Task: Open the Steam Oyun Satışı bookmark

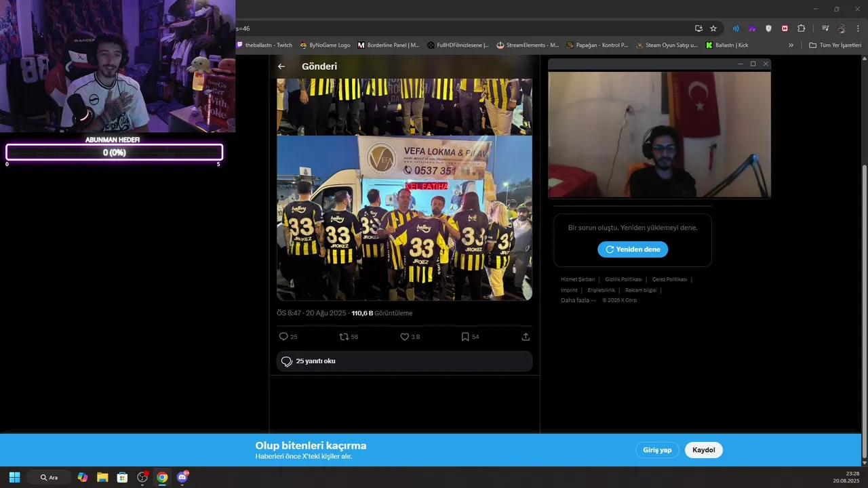Action: 667,45
